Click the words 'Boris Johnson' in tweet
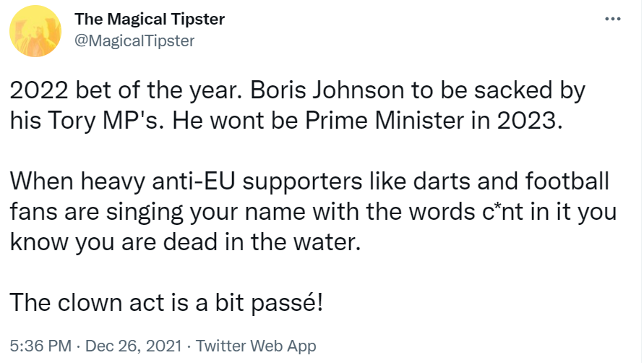Screen dimensions: 644x363 [327, 90]
